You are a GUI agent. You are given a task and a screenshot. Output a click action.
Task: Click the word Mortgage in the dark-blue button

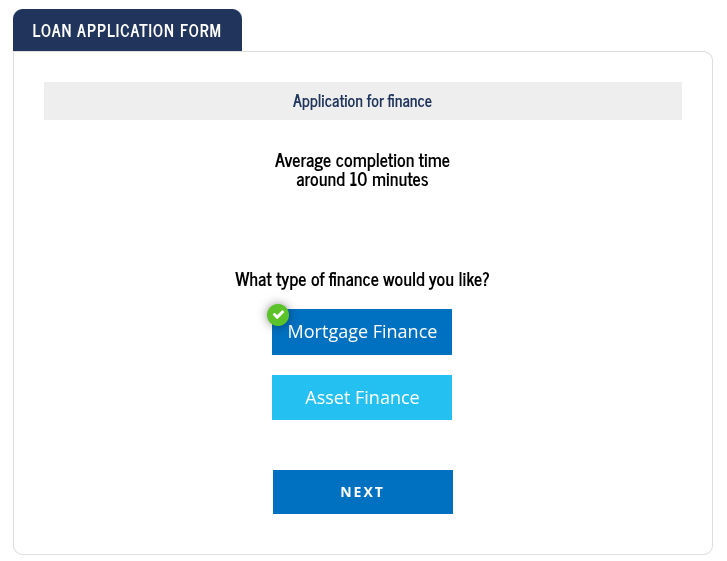[328, 332]
